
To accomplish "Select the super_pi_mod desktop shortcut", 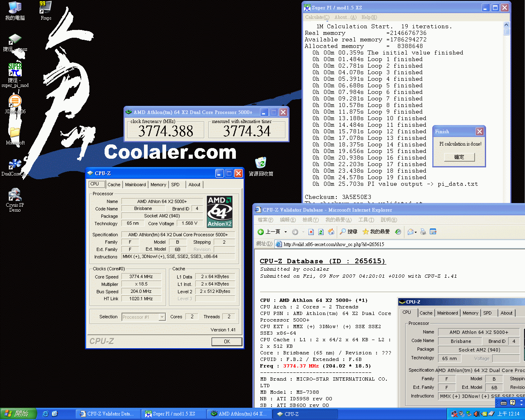I will tap(15, 75).
